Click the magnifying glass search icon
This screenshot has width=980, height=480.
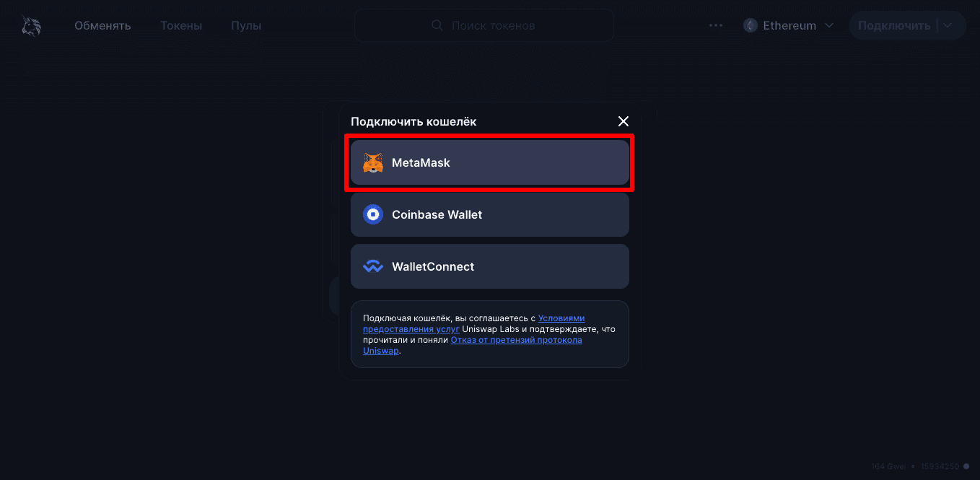pyautogui.click(x=437, y=25)
